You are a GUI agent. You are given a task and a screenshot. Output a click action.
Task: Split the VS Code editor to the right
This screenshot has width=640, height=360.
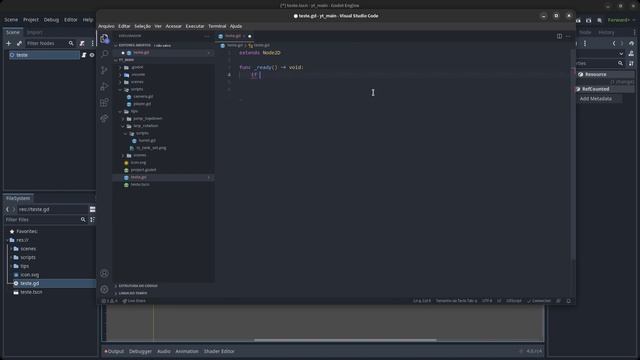559,36
